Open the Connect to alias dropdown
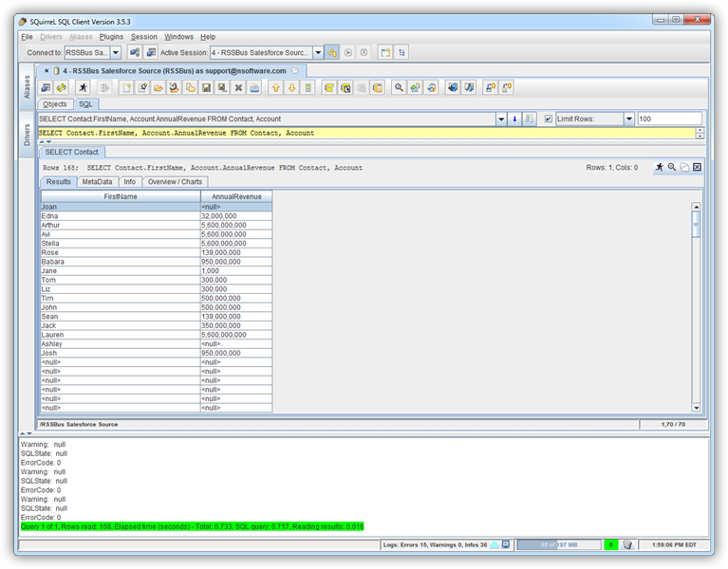The image size is (728, 569). [x=115, y=53]
